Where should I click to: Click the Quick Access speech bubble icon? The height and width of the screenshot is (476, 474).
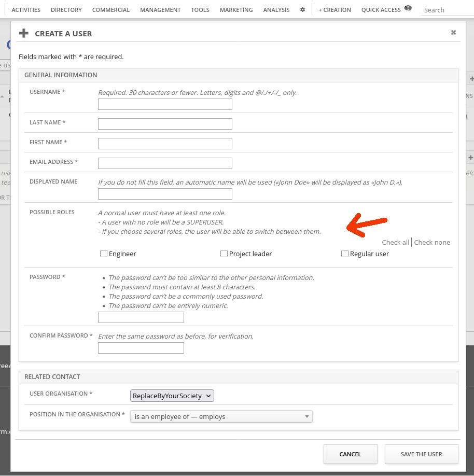pyautogui.click(x=408, y=8)
